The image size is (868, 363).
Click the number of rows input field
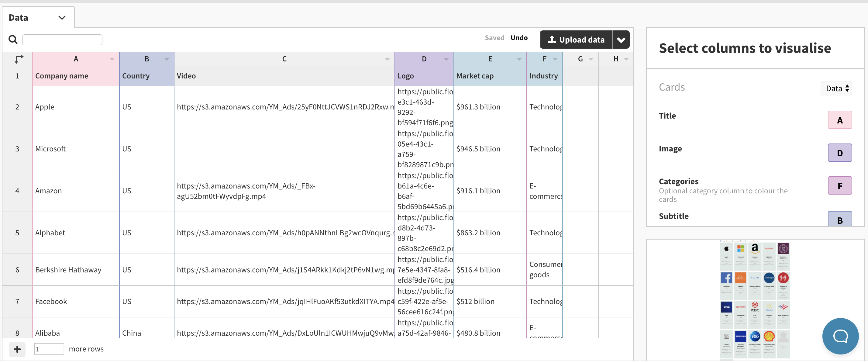pyautogui.click(x=49, y=349)
